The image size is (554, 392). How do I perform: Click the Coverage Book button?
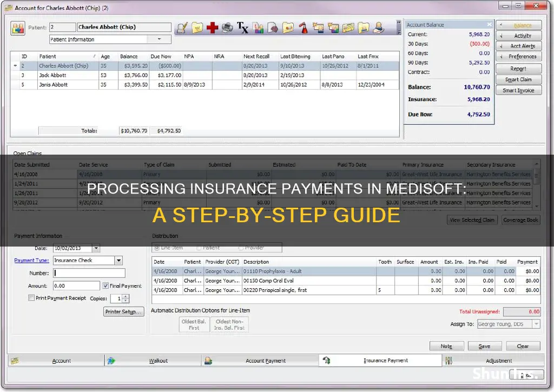[x=521, y=220]
